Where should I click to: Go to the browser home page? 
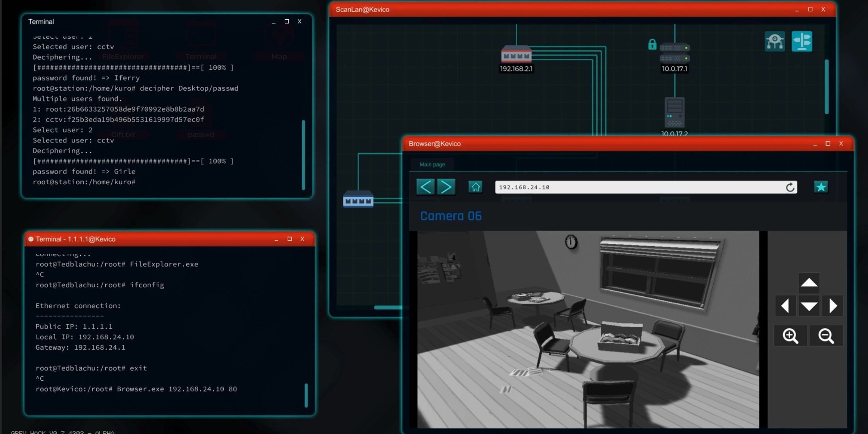[x=475, y=187]
